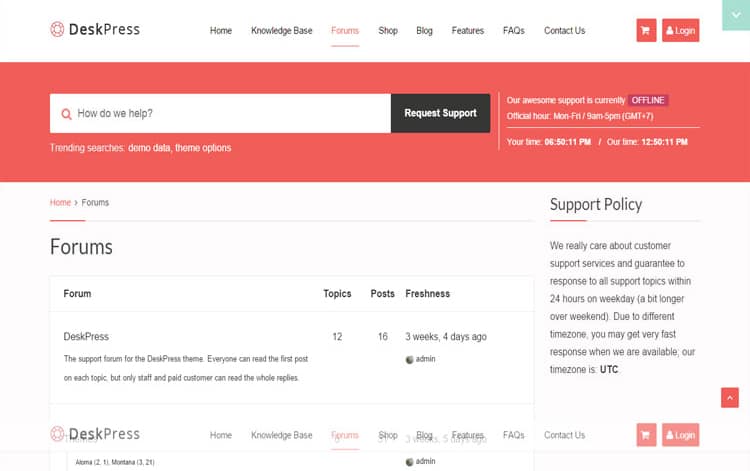Open Blog in the top navigation
The height and width of the screenshot is (471, 750).
click(424, 31)
